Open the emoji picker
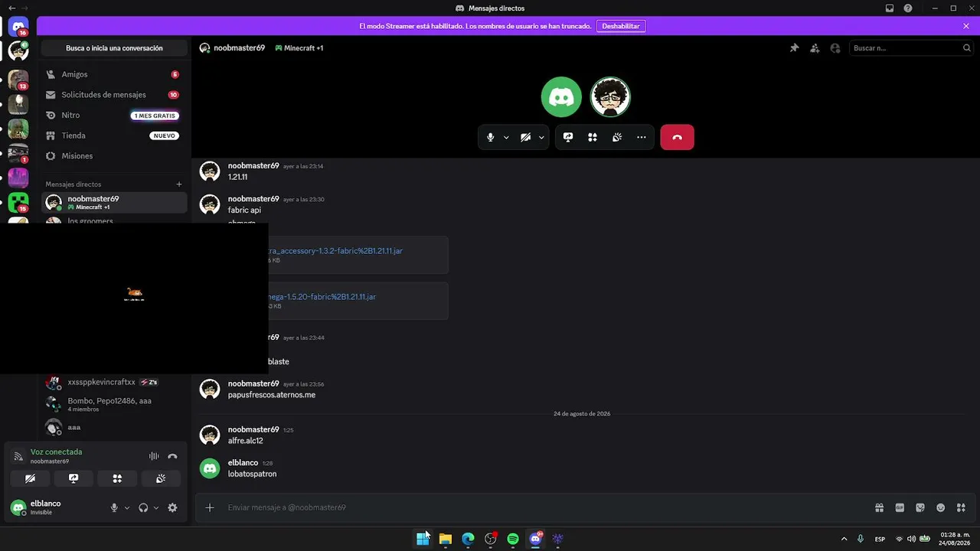Viewport: 980px width, 551px height. pyautogui.click(x=941, y=507)
